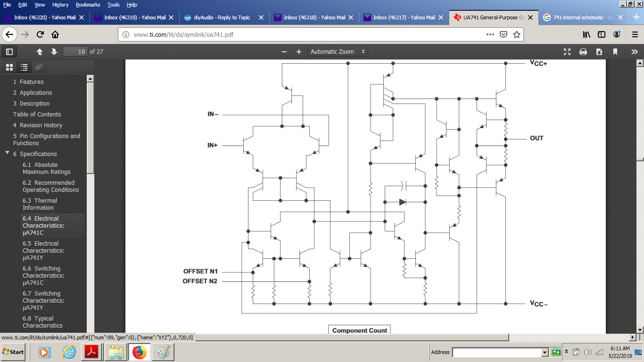Show site information icon
Viewport: 644px width, 362px height.
pyautogui.click(x=125, y=34)
